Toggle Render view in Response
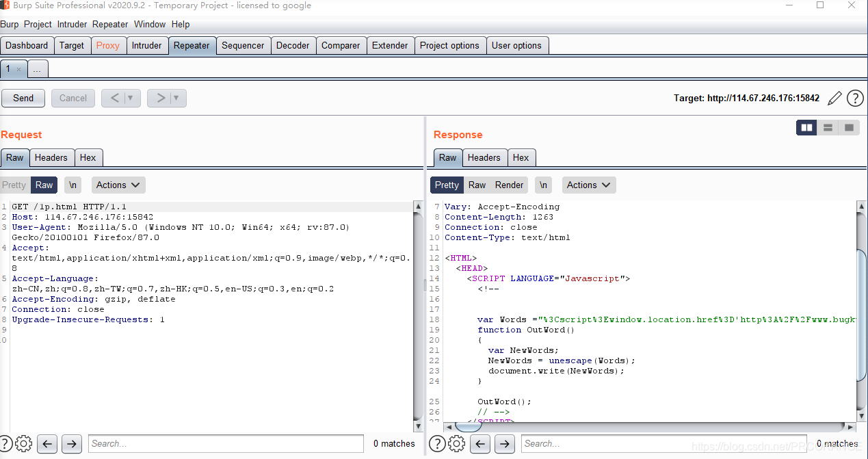Screen dimensions: 868x459 510,185
